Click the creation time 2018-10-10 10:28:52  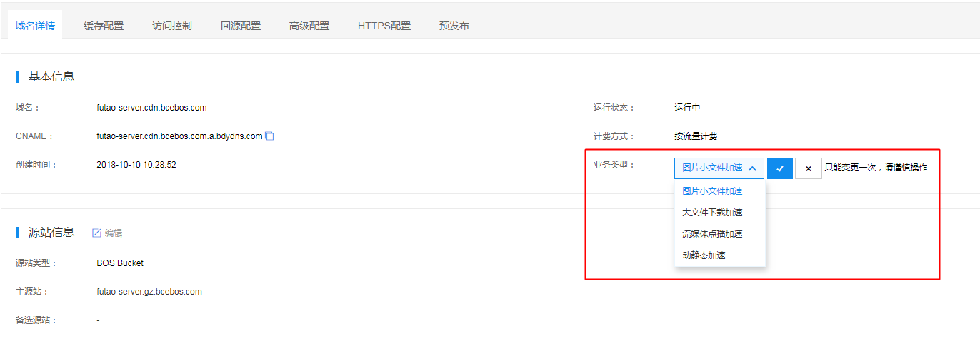(x=136, y=165)
